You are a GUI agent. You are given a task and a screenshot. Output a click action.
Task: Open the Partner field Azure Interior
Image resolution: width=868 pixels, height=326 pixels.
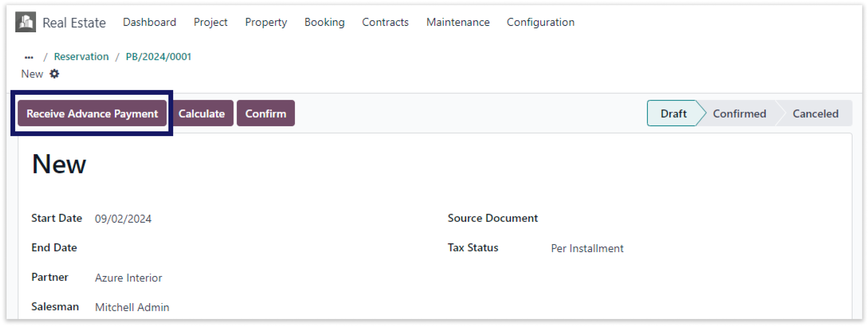coord(128,278)
